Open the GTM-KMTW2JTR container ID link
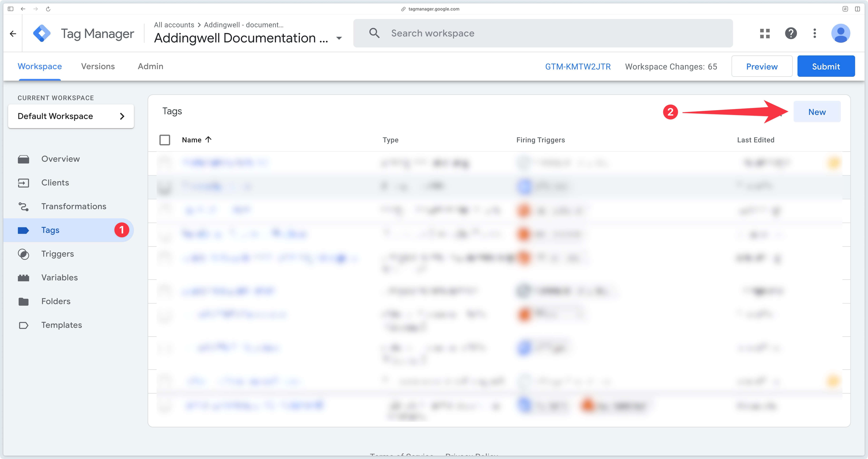Viewport: 868px width, 459px height. tap(578, 67)
